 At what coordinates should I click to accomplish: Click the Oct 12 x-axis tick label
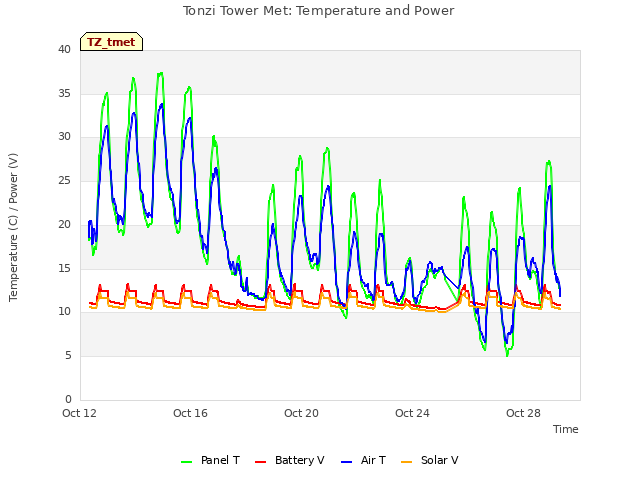pyautogui.click(x=79, y=413)
